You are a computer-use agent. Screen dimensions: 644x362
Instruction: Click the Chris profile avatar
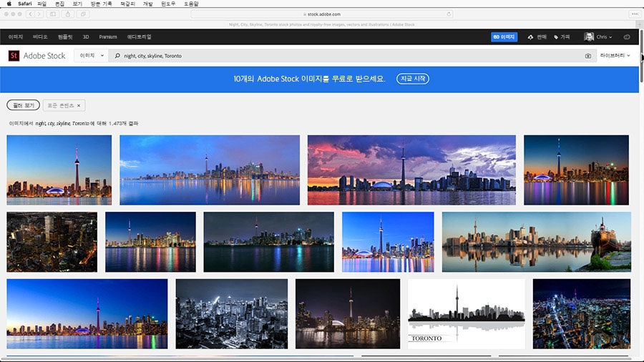coord(589,36)
